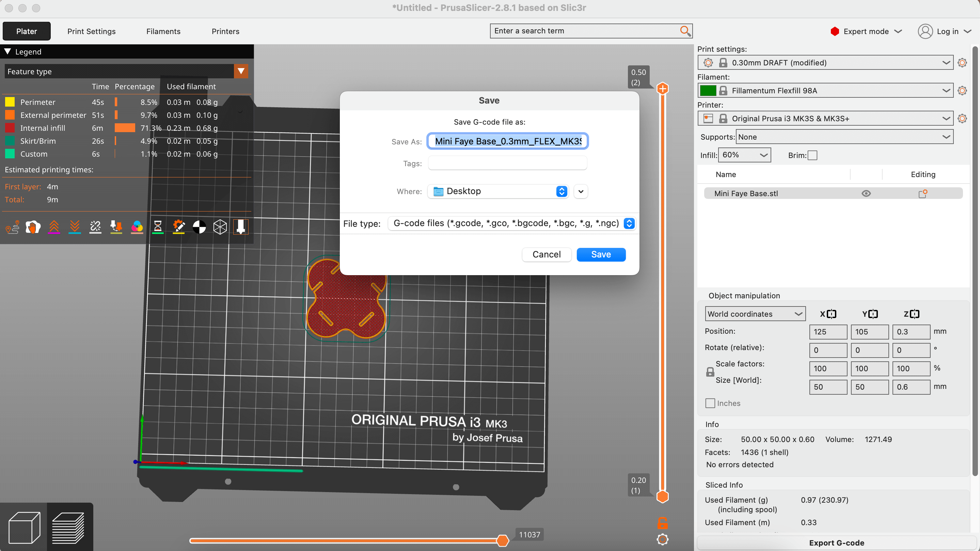Open the Filaments tab
Screen dimensions: 980x551
point(163,31)
